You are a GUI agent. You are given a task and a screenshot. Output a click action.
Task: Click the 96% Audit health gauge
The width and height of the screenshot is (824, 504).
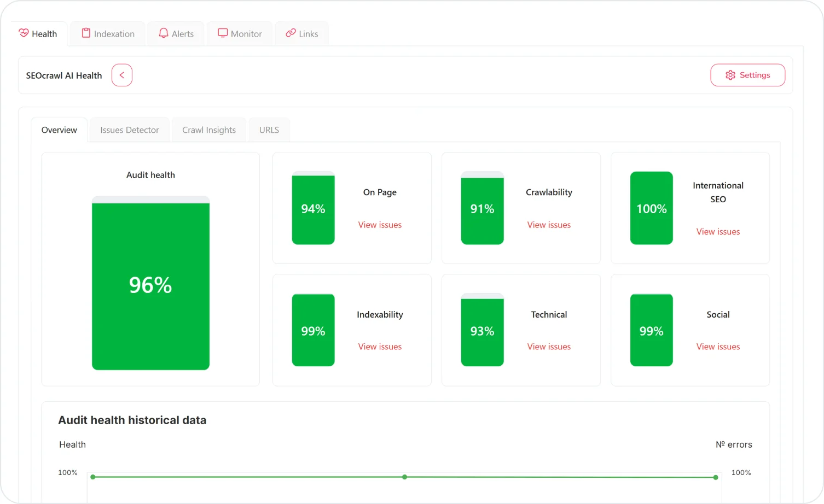(x=150, y=283)
